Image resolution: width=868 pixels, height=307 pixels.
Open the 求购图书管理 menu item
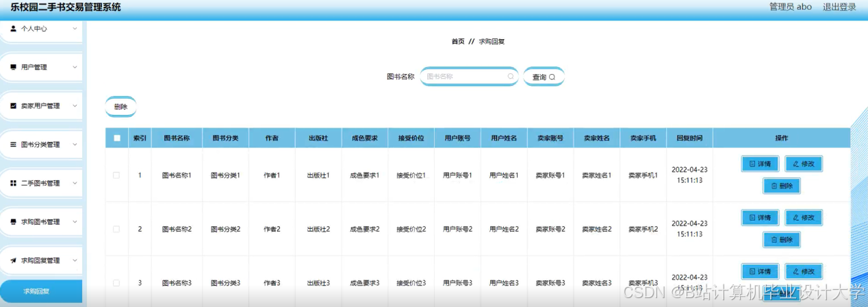41,222
